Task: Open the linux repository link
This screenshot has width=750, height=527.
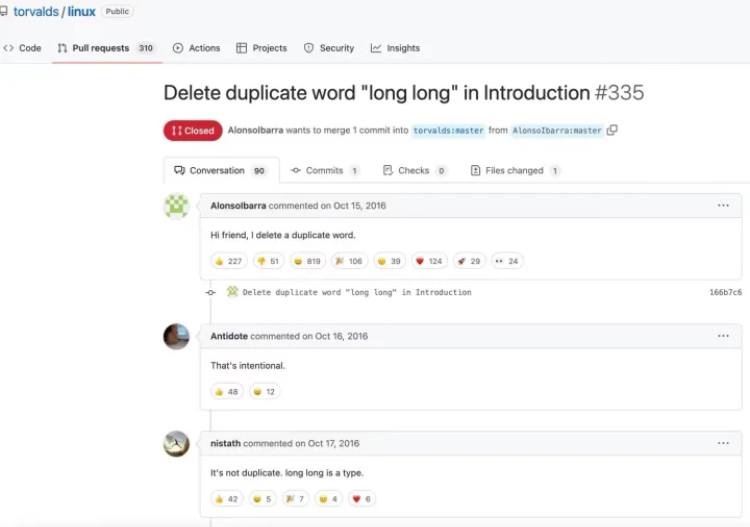Action: pos(81,11)
